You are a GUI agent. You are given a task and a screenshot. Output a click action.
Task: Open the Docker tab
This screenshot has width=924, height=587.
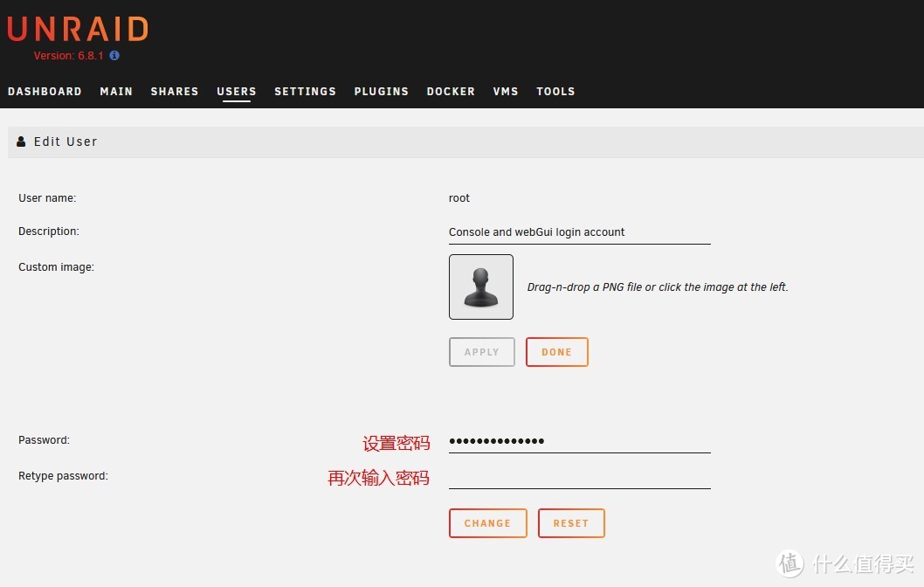coord(451,91)
